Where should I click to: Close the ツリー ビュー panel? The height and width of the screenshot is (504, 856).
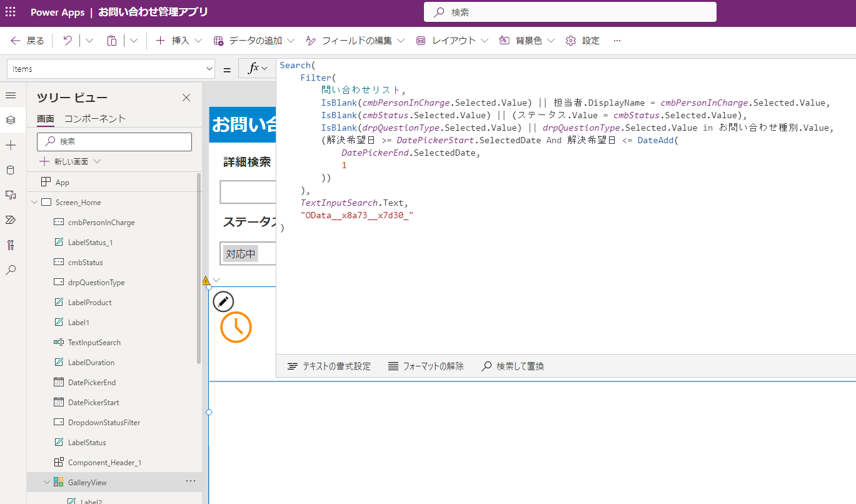[x=186, y=98]
